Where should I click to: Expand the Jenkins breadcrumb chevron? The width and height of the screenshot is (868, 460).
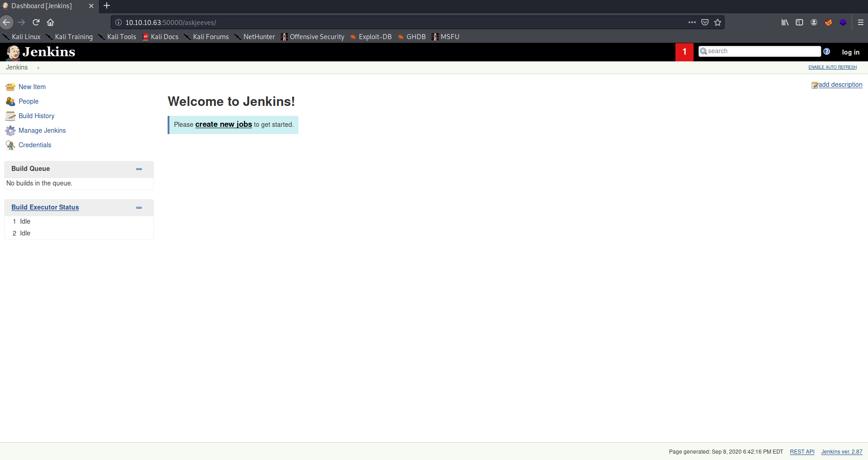[38, 68]
